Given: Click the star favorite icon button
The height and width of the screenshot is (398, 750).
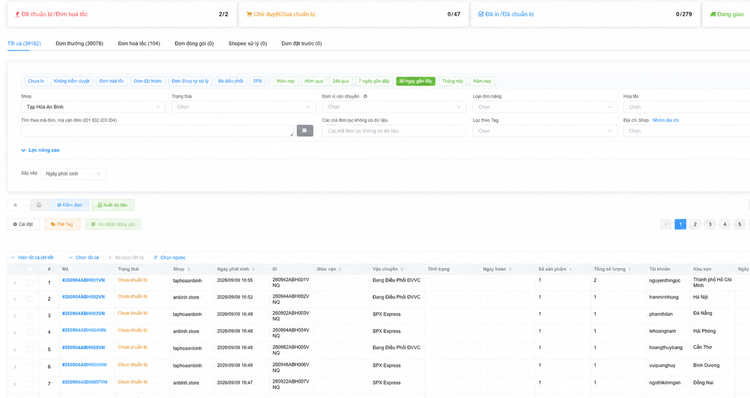Looking at the screenshot, I should (x=16, y=205).
